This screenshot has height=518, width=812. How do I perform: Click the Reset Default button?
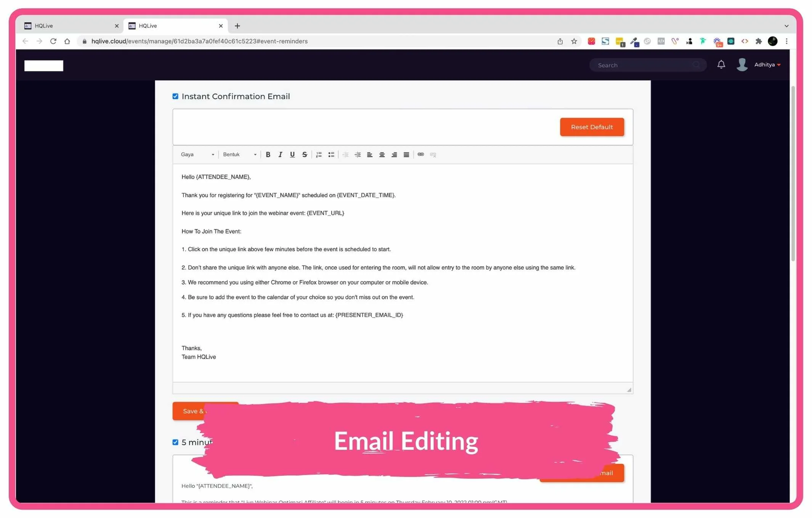click(x=591, y=127)
